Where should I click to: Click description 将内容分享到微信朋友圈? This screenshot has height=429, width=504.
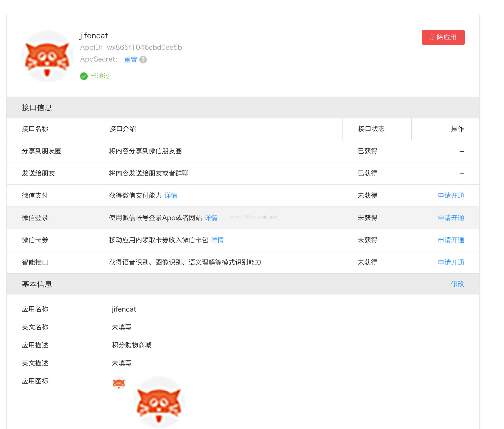pos(145,151)
